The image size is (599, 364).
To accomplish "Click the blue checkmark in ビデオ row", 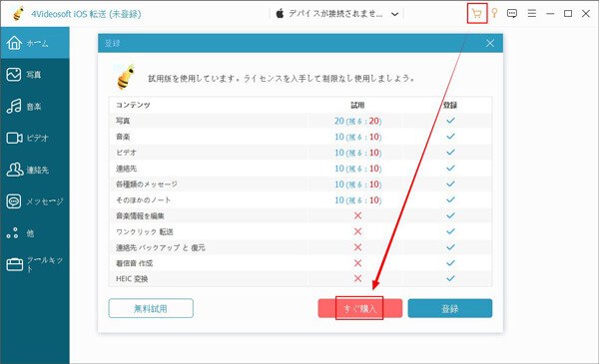I will pos(450,152).
